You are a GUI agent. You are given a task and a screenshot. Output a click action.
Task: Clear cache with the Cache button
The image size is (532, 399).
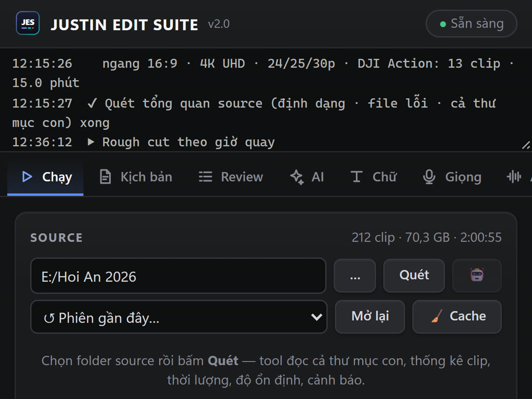[457, 317]
